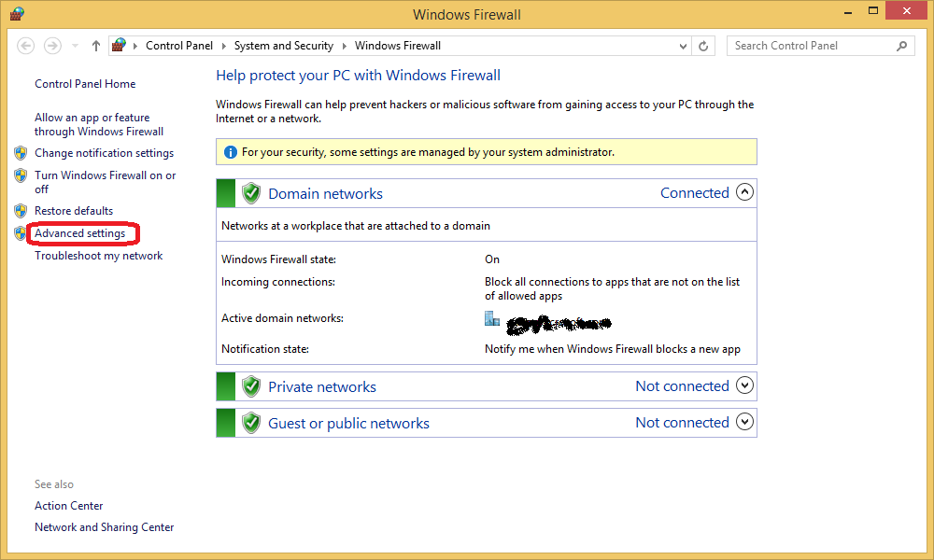The width and height of the screenshot is (934, 560).
Task: Focus the Search Control Panel box
Action: click(x=820, y=46)
